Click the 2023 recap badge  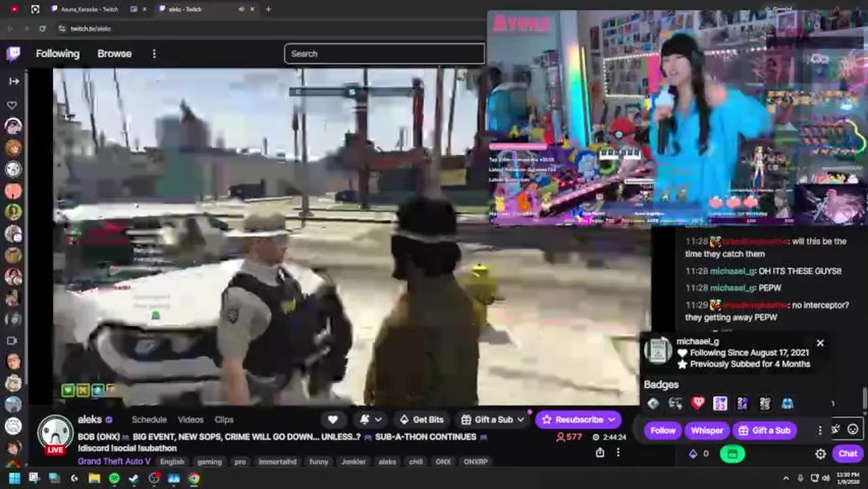[x=720, y=403]
